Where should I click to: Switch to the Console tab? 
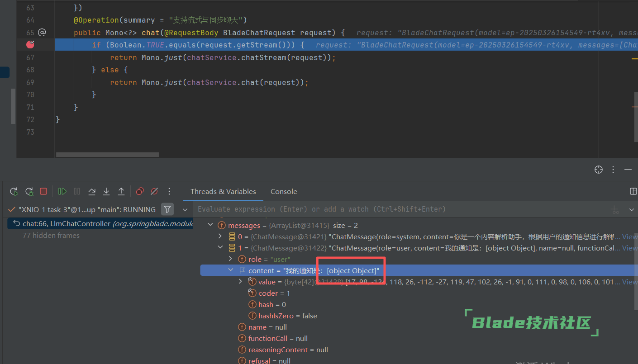284,191
